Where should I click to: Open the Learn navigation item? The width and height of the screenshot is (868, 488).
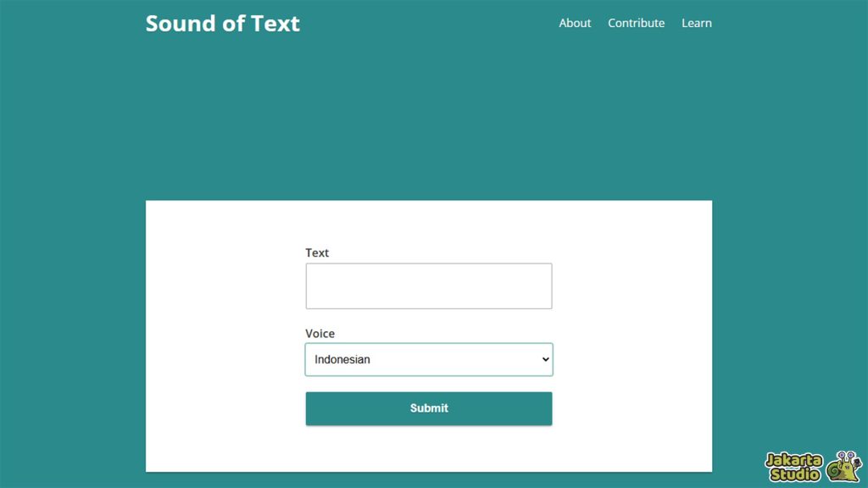pos(697,23)
